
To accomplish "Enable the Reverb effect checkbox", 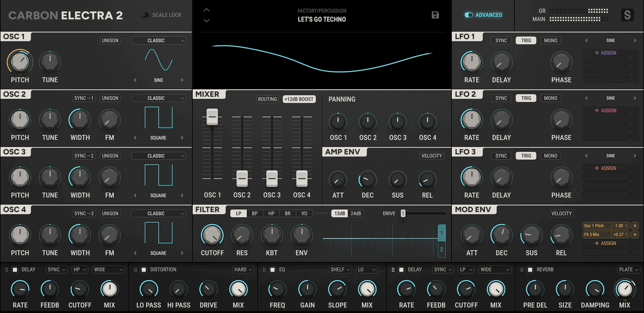I will tap(530, 270).
